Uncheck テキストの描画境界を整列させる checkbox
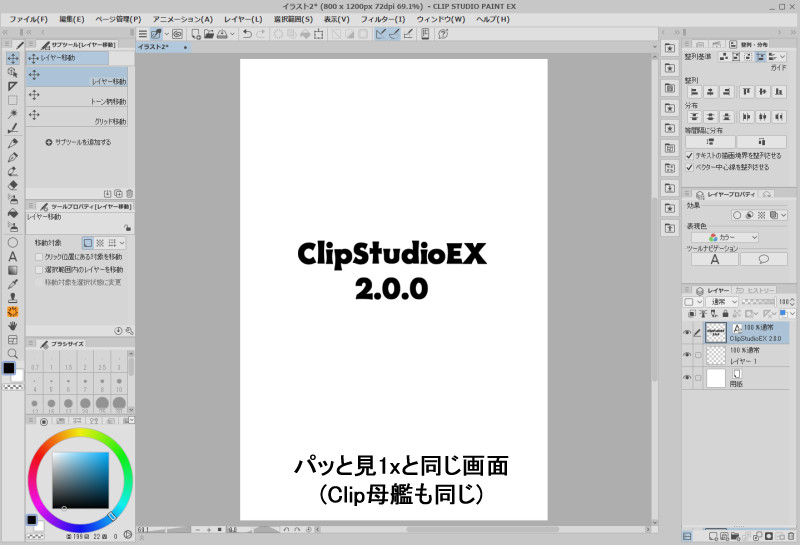Screen dimensions: 800x545 pos(689,156)
